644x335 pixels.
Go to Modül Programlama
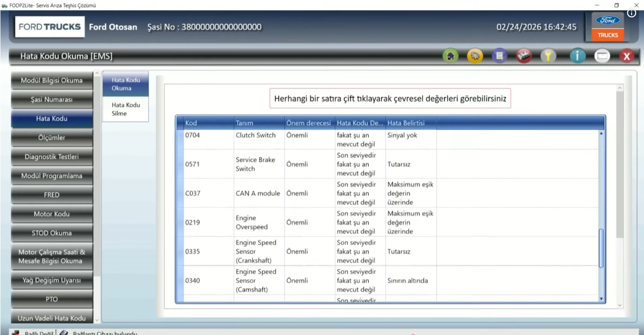point(52,176)
